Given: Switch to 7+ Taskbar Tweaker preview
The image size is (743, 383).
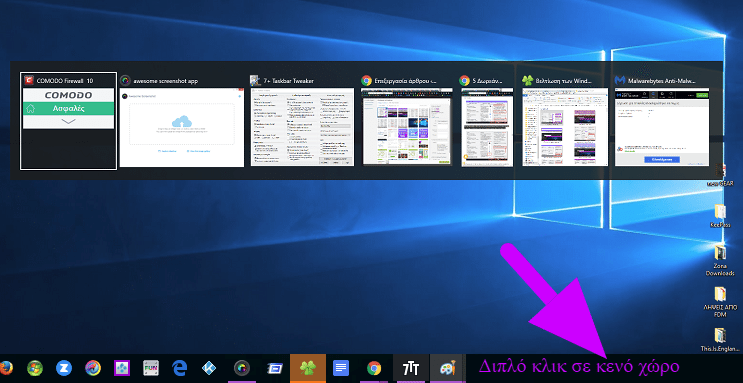Looking at the screenshot, I should (302, 120).
